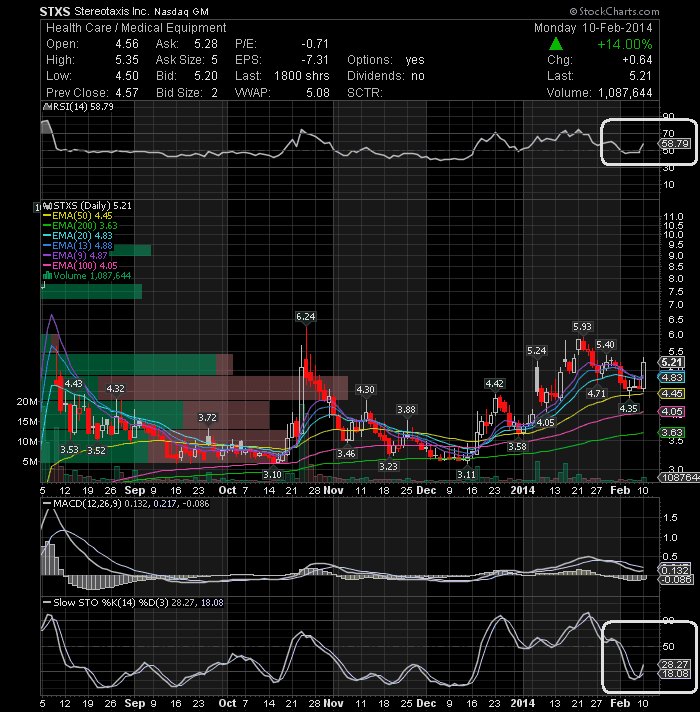Image resolution: width=700 pixels, height=712 pixels.
Task: Click the 3.23 low price annotation
Action: pos(389,466)
